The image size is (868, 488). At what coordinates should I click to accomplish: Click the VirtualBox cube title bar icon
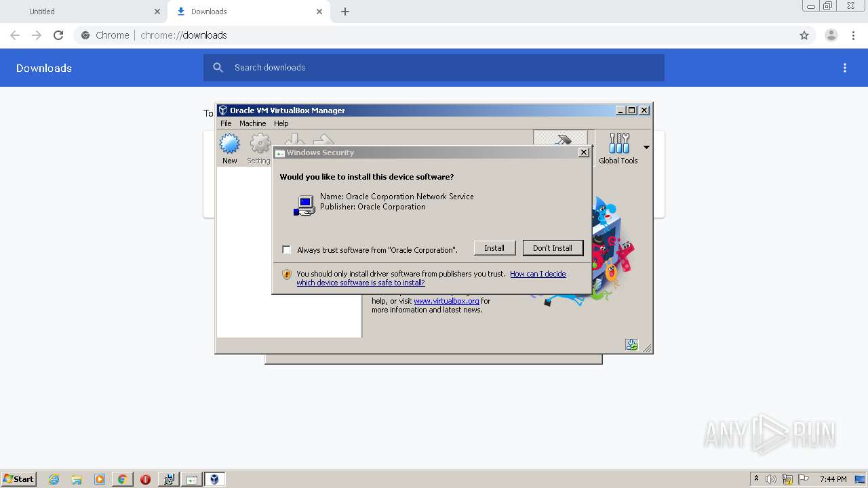pyautogui.click(x=222, y=110)
